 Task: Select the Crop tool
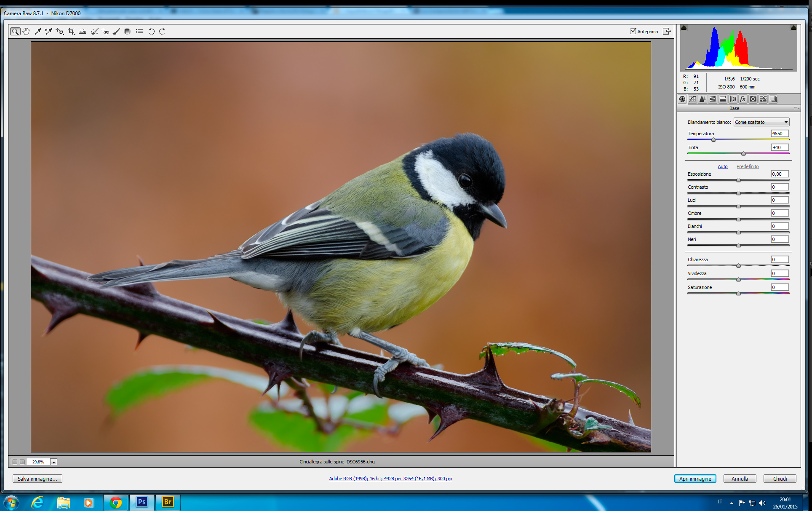point(71,32)
